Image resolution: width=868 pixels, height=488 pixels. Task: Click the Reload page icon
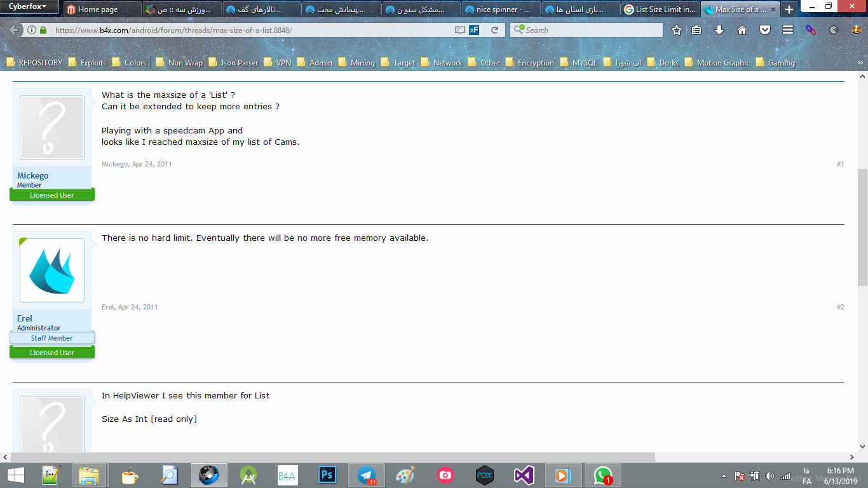click(x=494, y=30)
